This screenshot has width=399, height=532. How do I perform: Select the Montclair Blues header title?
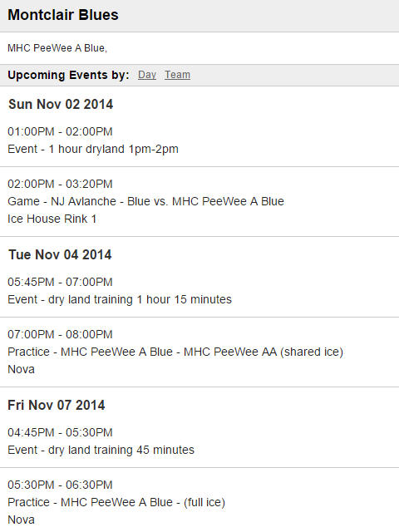coord(63,15)
